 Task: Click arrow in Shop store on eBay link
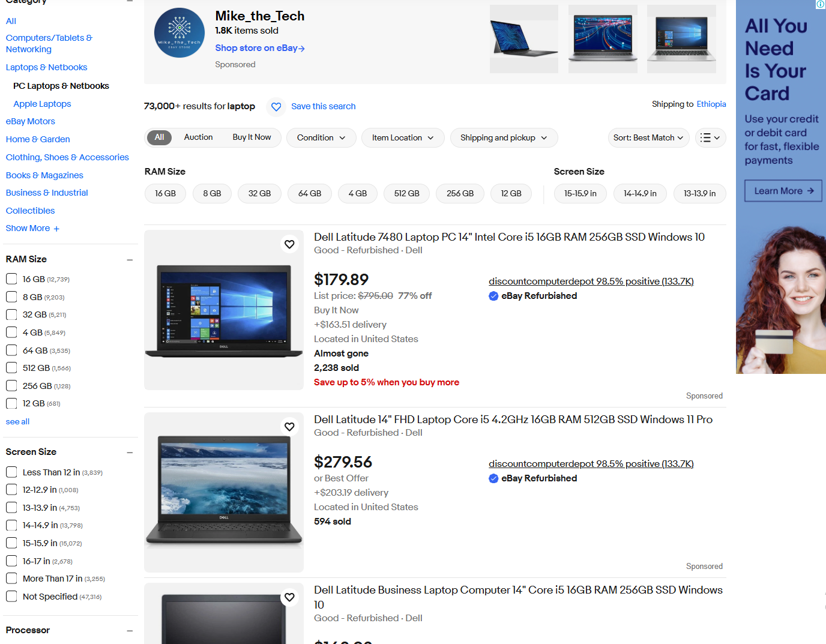coord(302,49)
